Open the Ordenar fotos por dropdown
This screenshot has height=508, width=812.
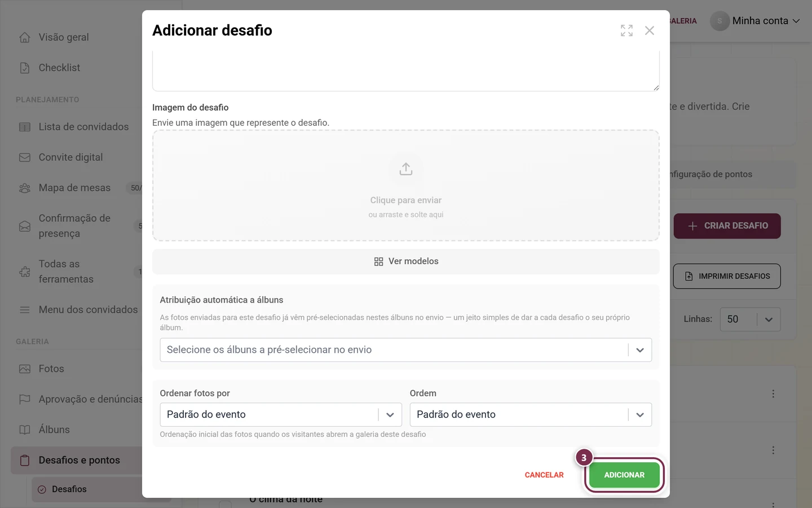(281, 414)
